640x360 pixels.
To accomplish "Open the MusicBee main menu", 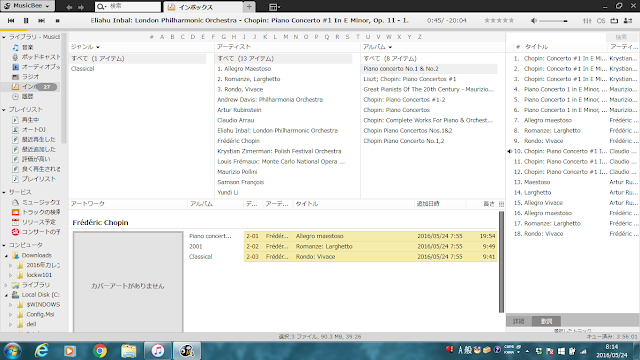I will point(27,6).
